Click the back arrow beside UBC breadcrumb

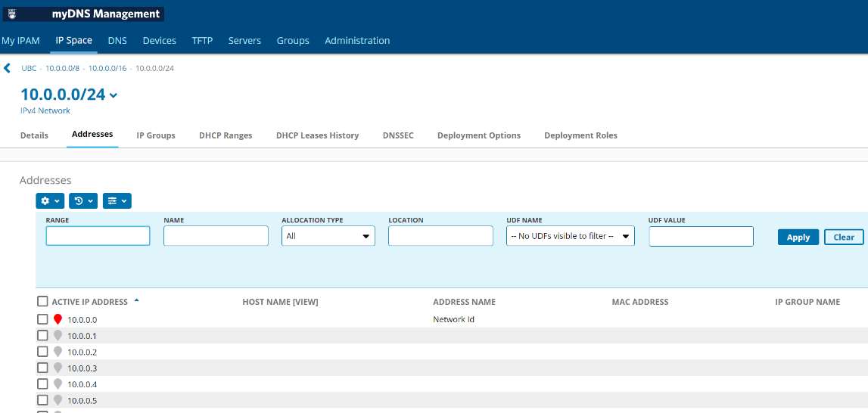tap(8, 68)
